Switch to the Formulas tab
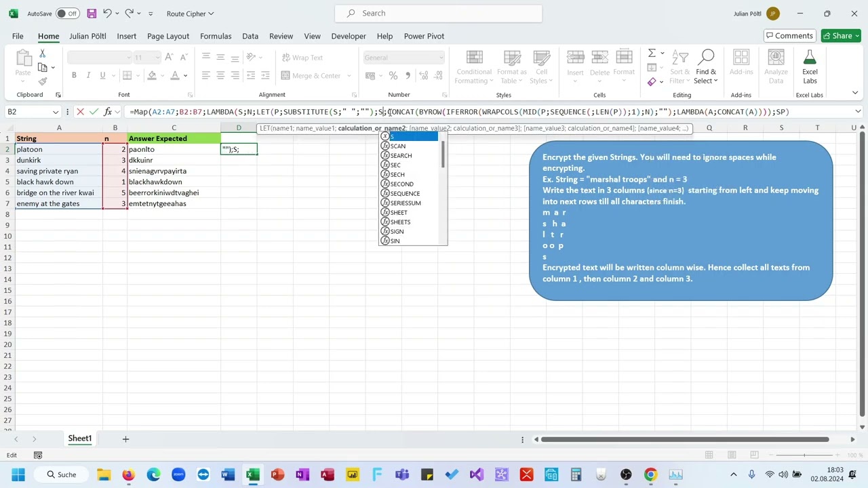Viewport: 868px width, 488px height. pos(216,36)
